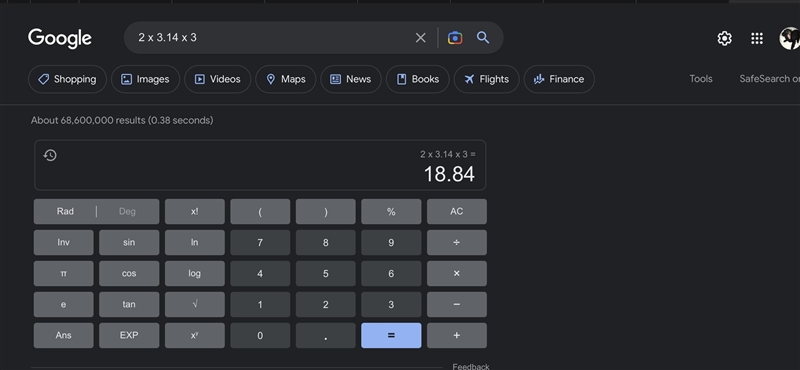The width and height of the screenshot is (800, 370).
Task: Click the number 9 key
Action: pos(391,242)
